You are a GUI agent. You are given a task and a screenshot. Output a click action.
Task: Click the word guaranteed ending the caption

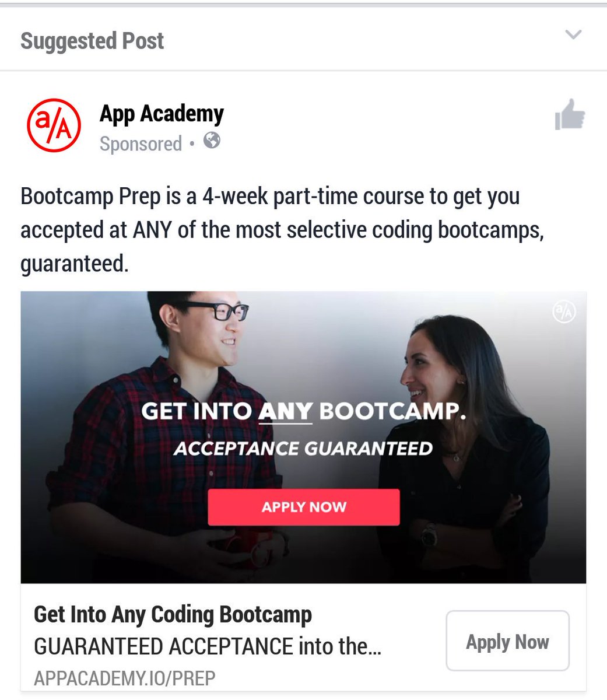pos(74,264)
